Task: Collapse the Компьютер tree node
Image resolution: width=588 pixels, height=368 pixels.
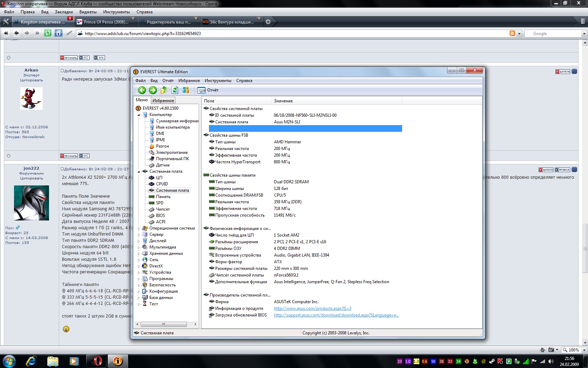Action: [x=139, y=115]
